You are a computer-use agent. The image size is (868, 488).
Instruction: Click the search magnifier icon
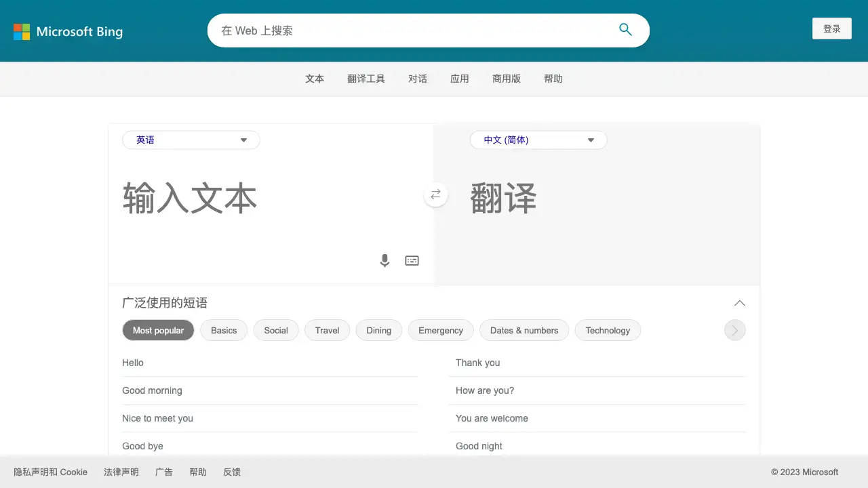pos(625,30)
